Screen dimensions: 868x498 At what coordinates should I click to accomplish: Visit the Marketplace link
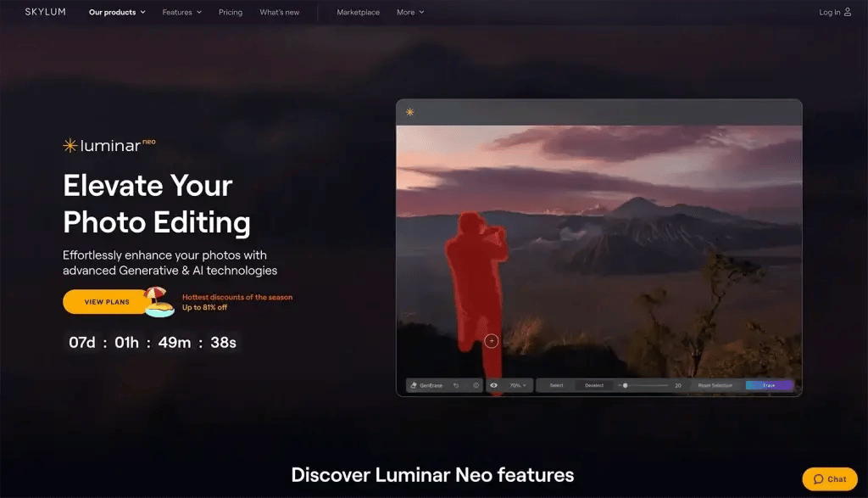tap(359, 12)
